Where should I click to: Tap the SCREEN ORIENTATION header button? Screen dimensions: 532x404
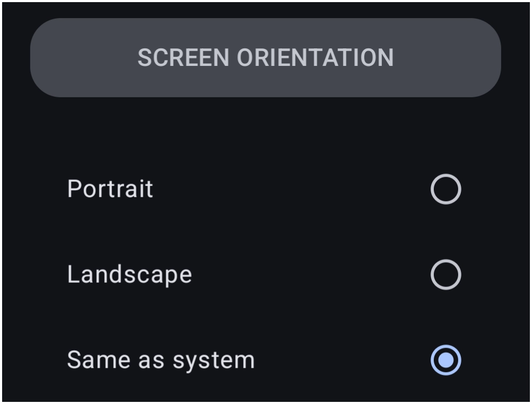[x=265, y=57]
